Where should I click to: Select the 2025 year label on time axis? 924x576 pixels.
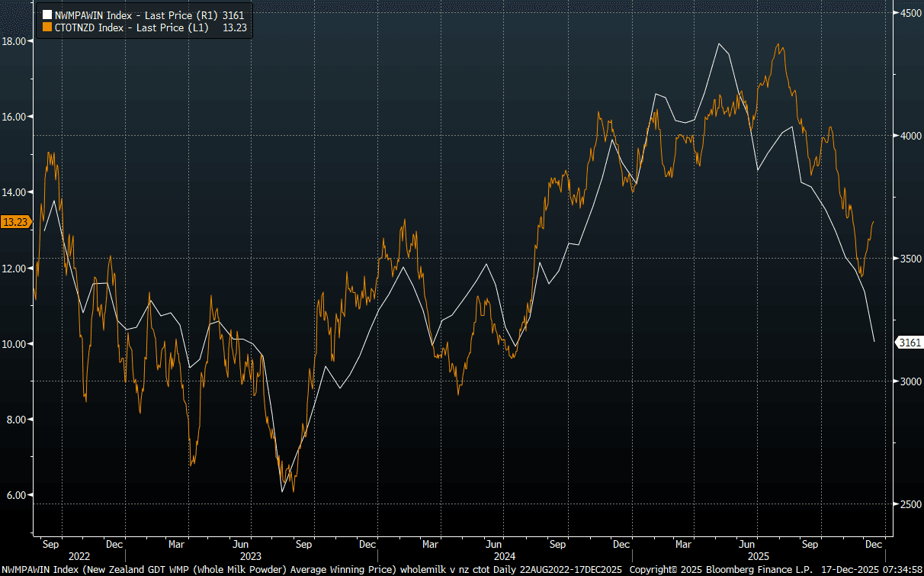[757, 557]
